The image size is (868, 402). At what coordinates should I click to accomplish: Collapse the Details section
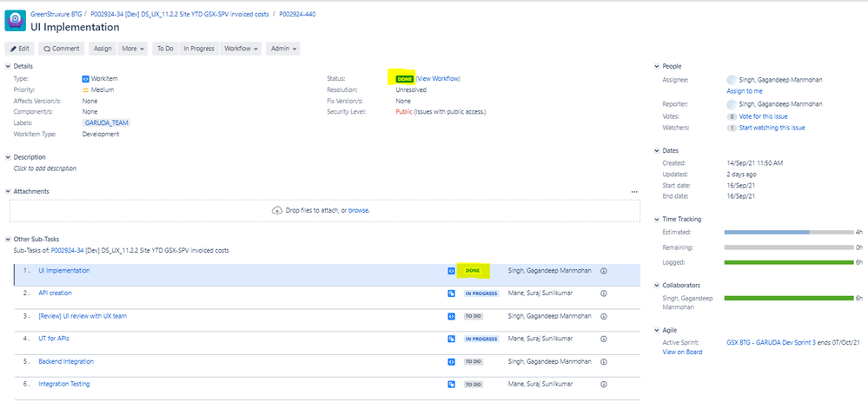(8, 66)
